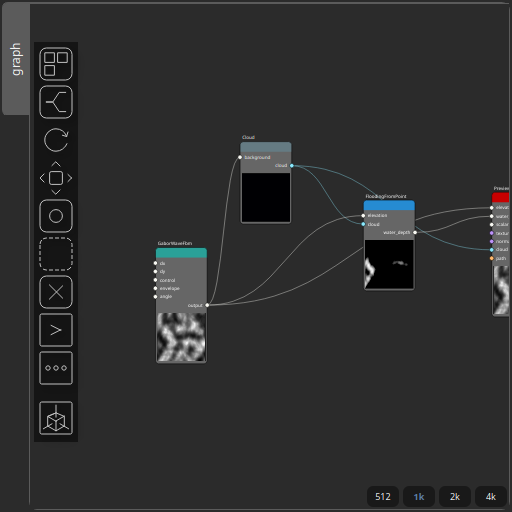Click the X icon in toolbar
Screen dimensions: 512x512
[56, 292]
